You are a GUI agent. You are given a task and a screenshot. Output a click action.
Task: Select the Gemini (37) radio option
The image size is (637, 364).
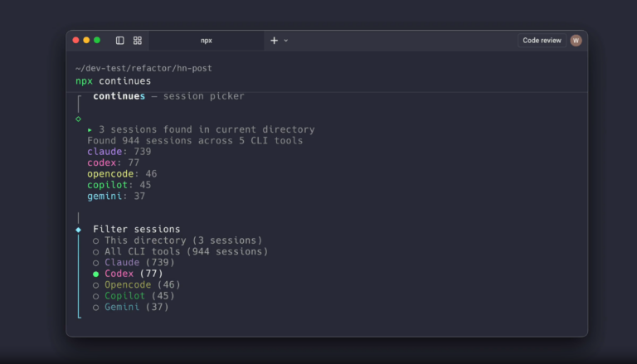131,307
